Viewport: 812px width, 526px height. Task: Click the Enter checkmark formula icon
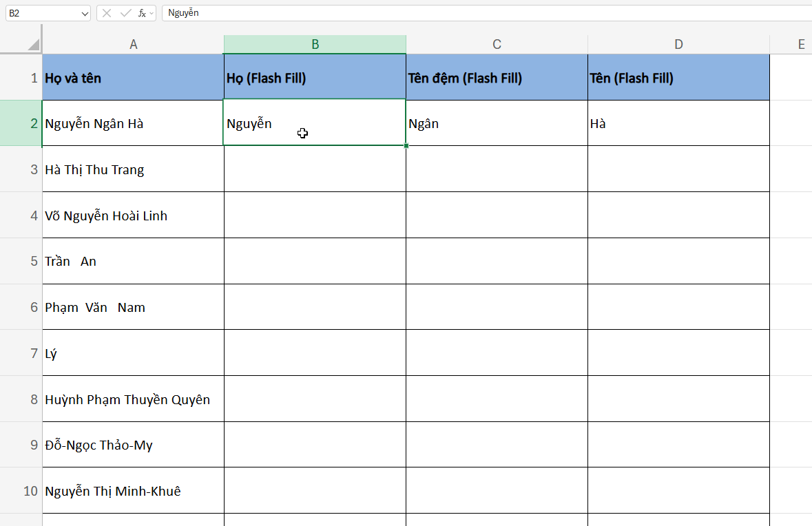(125, 13)
